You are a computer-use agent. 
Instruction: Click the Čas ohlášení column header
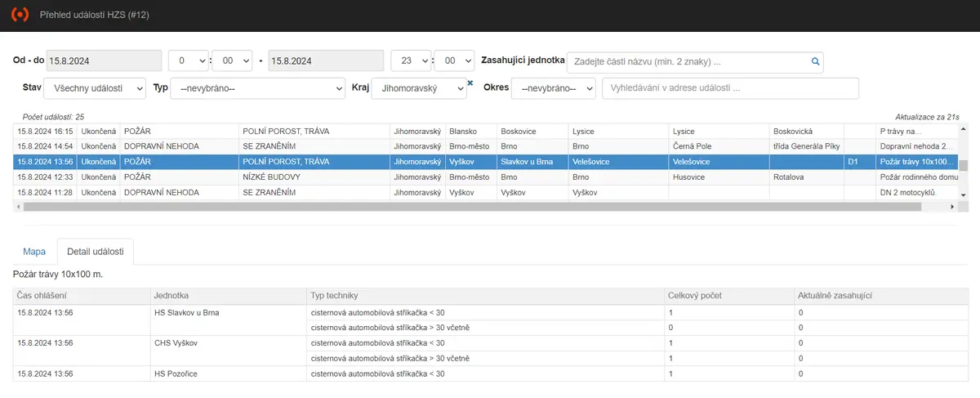[82, 294]
